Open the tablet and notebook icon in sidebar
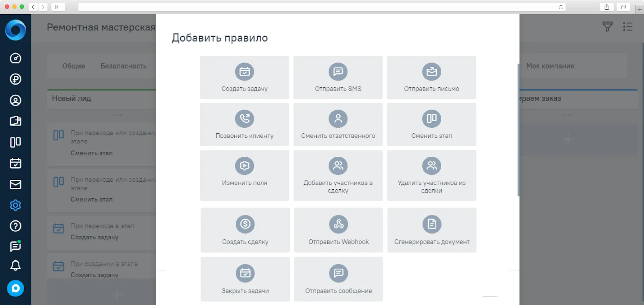Viewport: 644px width, 305px height. tap(15, 121)
